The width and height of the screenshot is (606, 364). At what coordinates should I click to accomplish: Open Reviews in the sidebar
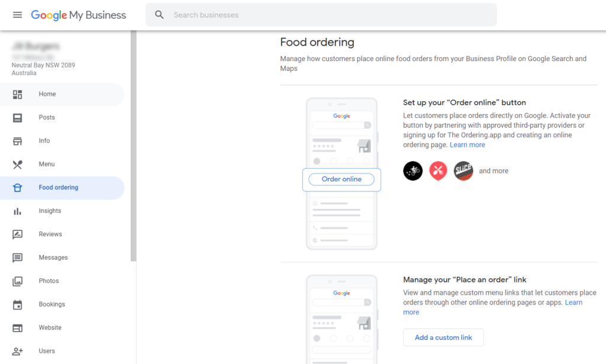[50, 234]
